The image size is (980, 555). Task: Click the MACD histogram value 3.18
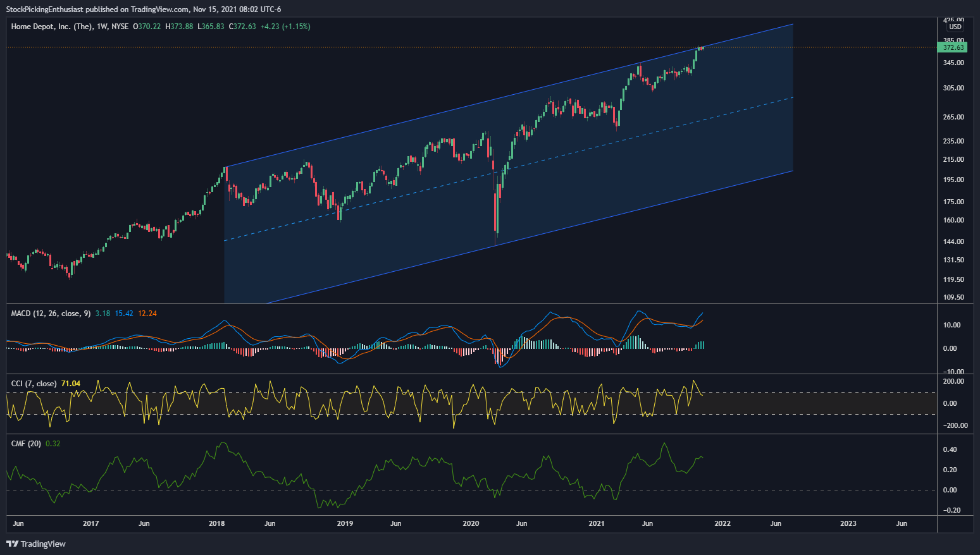point(103,314)
